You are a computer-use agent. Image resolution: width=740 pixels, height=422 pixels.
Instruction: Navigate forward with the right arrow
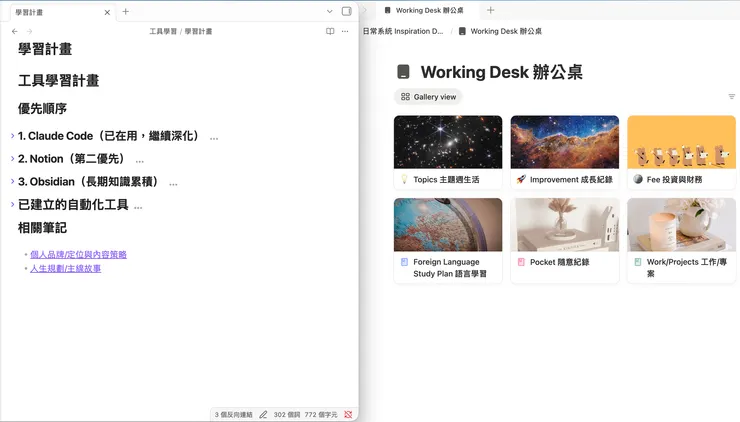29,31
